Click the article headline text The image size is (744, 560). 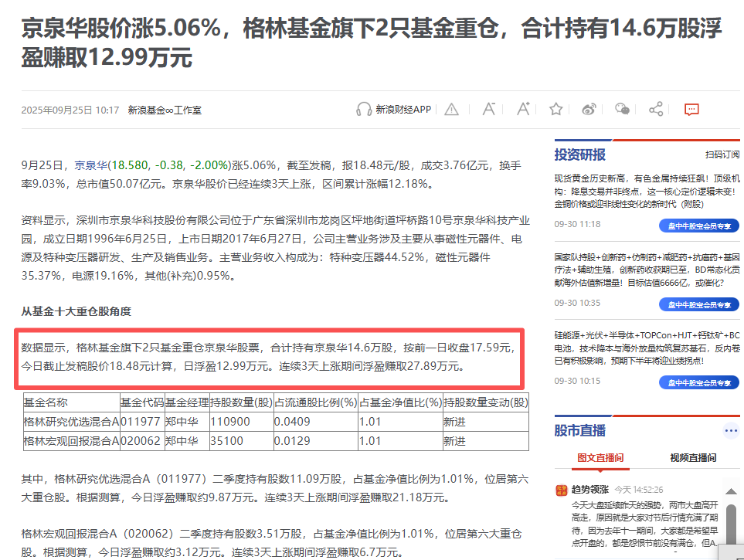(x=372, y=42)
